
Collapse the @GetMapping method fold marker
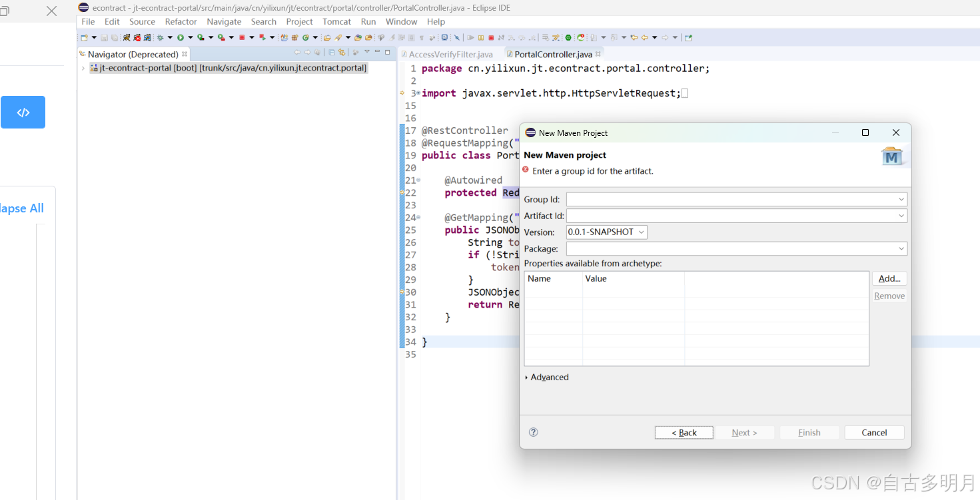[418, 218]
